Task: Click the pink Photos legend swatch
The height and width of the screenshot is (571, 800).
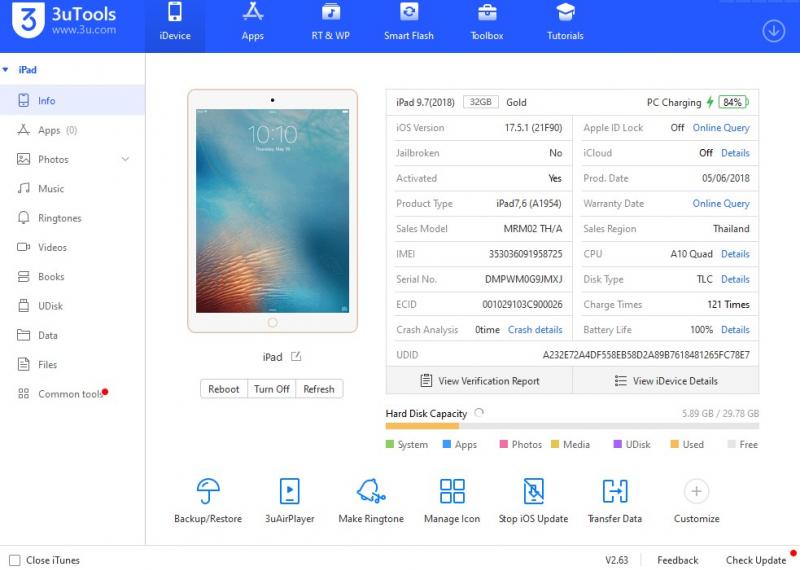Action: click(504, 444)
